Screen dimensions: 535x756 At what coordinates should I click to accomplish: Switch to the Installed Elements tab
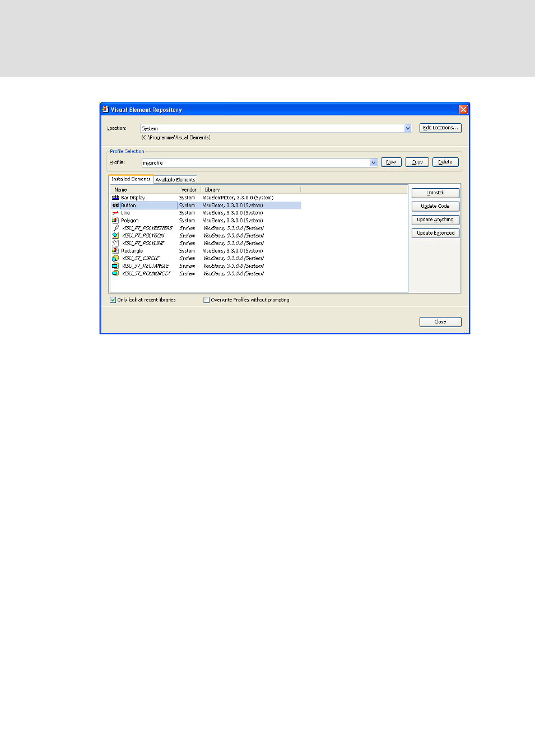(x=131, y=179)
